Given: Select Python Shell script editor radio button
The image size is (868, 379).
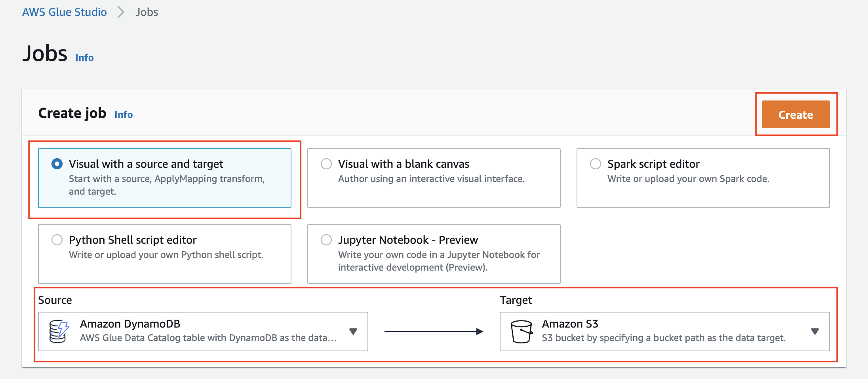Looking at the screenshot, I should point(57,240).
